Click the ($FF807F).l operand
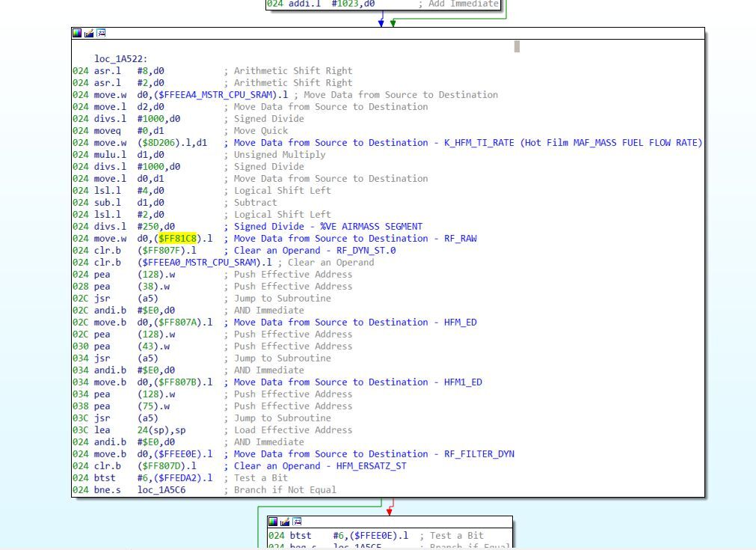Screen dimensions: 756x550 click(x=167, y=251)
